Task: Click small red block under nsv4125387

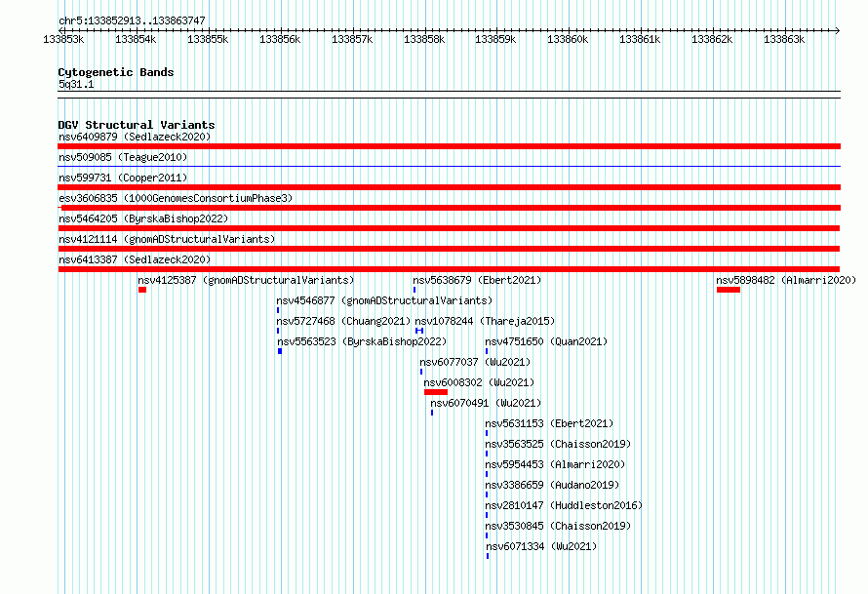Action: (142, 290)
